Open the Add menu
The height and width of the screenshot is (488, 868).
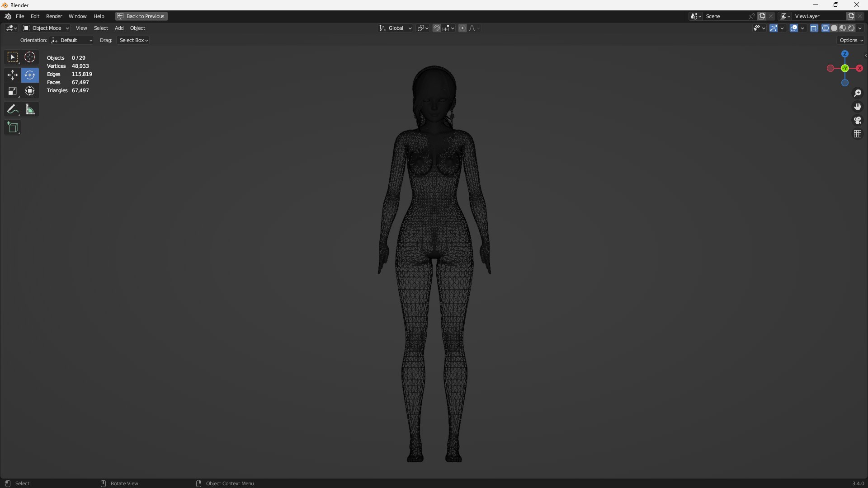119,28
